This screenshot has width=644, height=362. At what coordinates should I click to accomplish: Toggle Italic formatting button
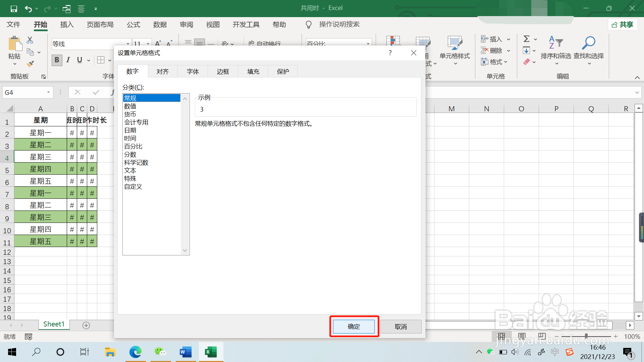[68, 60]
